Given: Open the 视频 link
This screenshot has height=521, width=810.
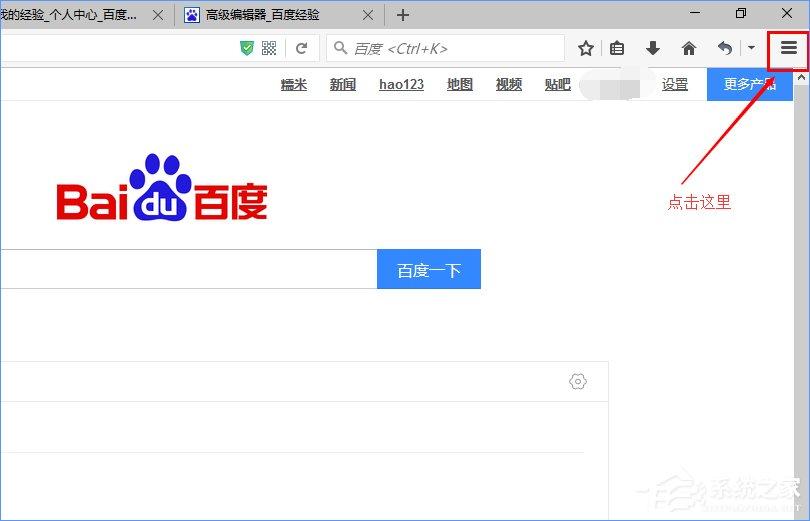Looking at the screenshot, I should pyautogui.click(x=509, y=84).
